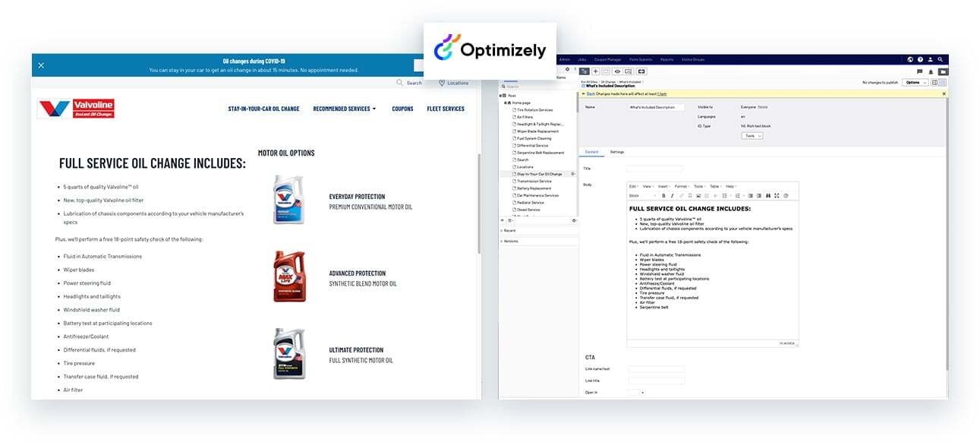Click the Italic formatting icon
This screenshot has height=442, width=980.
point(672,196)
